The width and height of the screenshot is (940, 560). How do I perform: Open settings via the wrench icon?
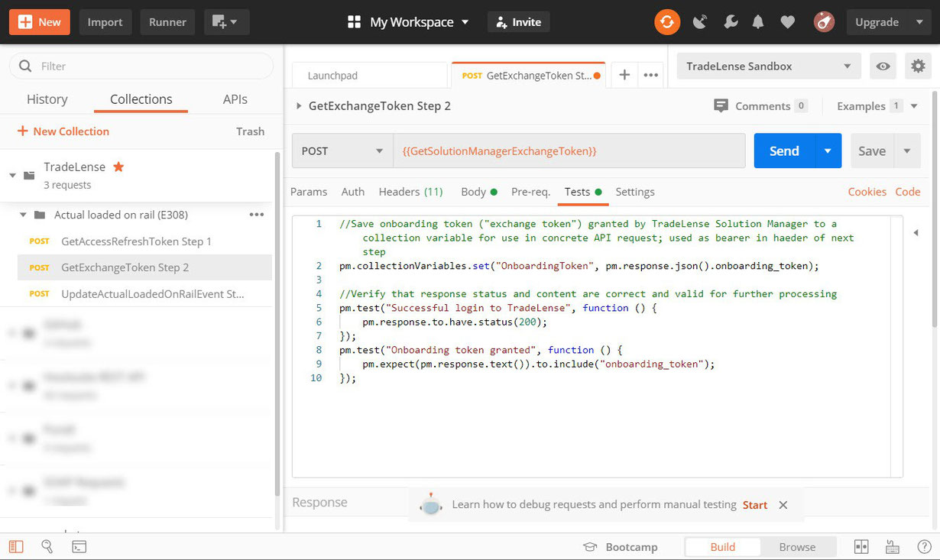(x=731, y=22)
